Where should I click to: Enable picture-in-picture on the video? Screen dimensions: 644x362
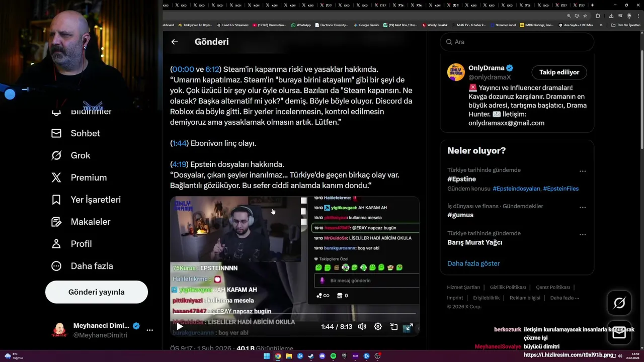click(394, 327)
